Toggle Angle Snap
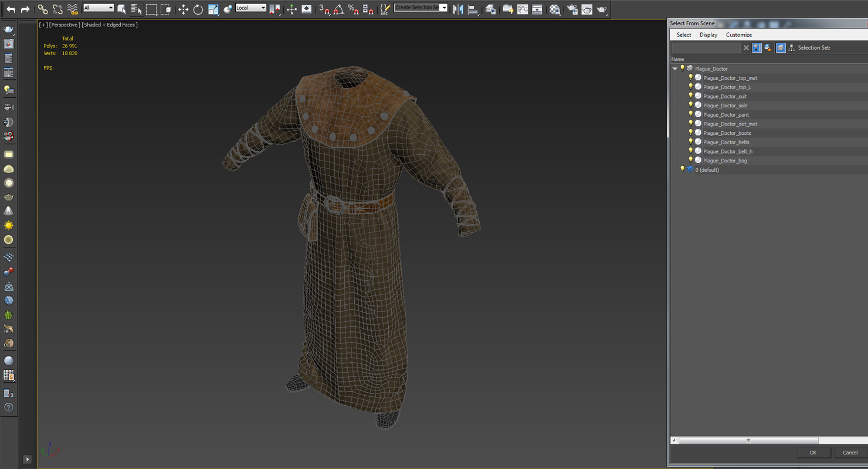Image resolution: width=868 pixels, height=469 pixels. point(339,9)
